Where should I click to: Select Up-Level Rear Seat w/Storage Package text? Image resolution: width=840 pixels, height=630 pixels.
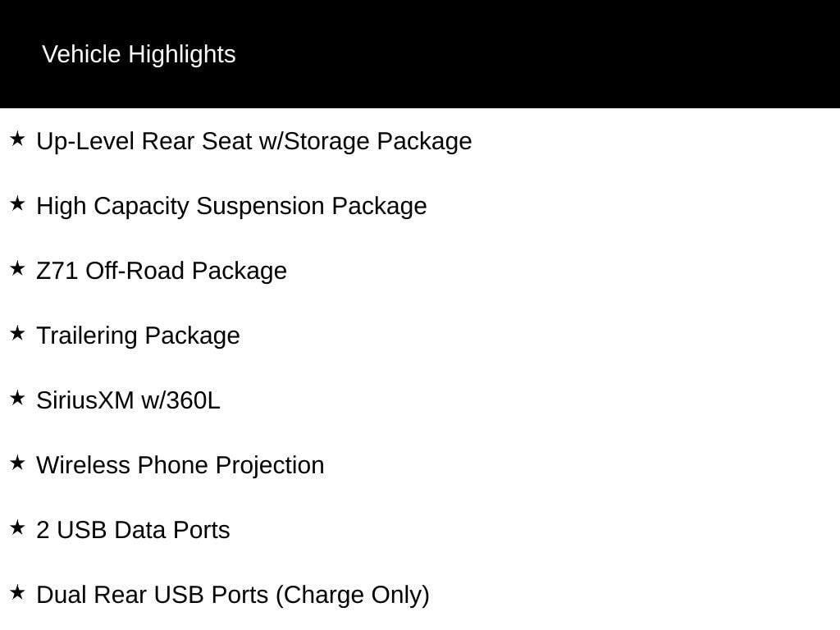[x=254, y=142]
